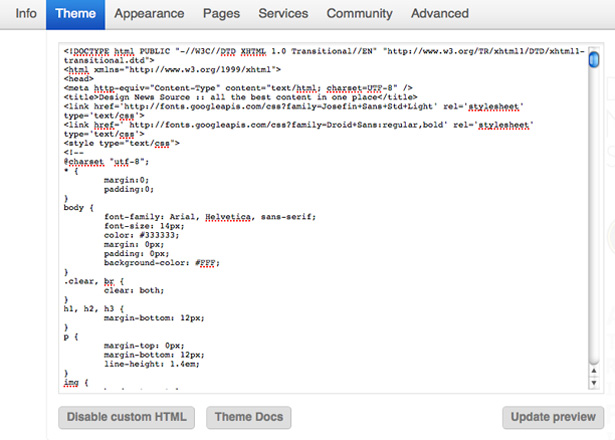The width and height of the screenshot is (615, 440).
Task: Click the '<style type="text/css">' line
Action: [122, 143]
